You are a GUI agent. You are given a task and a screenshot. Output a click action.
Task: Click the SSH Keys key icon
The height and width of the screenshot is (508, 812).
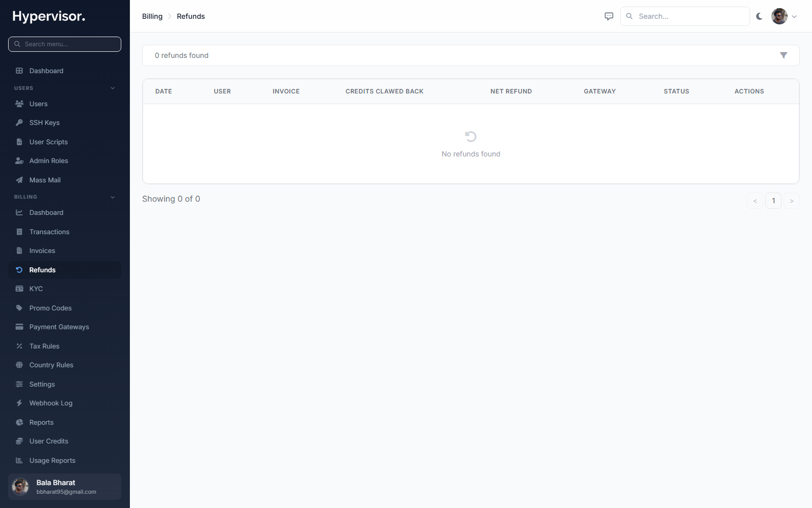click(19, 122)
